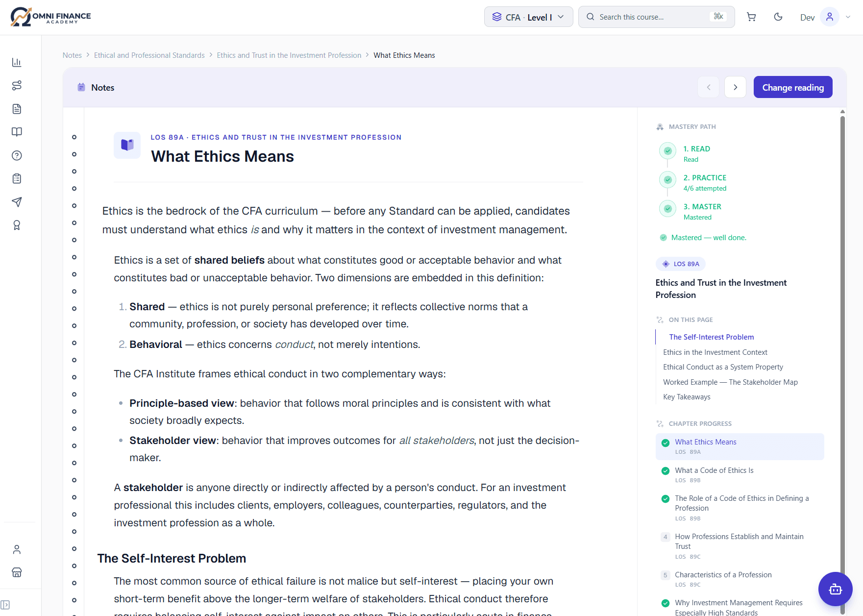Open the store shop icon in lower sidebar
863x616 pixels.
coord(17,572)
